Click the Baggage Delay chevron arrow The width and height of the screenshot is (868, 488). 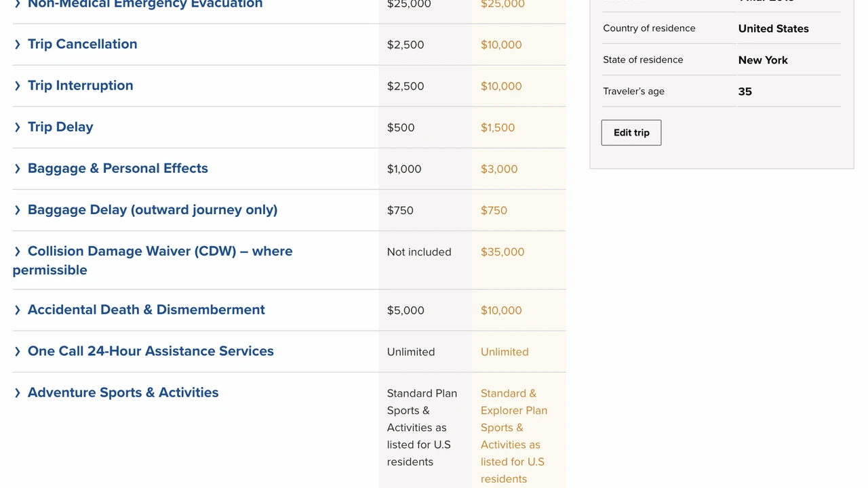pyautogui.click(x=18, y=210)
